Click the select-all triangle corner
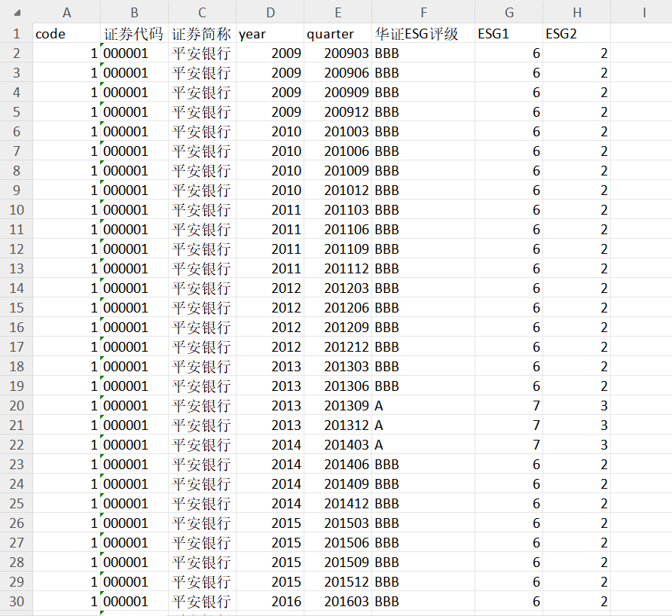 (x=17, y=13)
